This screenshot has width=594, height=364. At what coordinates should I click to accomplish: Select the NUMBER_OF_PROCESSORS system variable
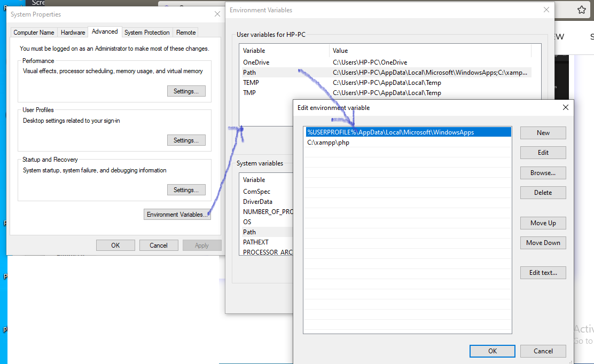click(x=267, y=212)
